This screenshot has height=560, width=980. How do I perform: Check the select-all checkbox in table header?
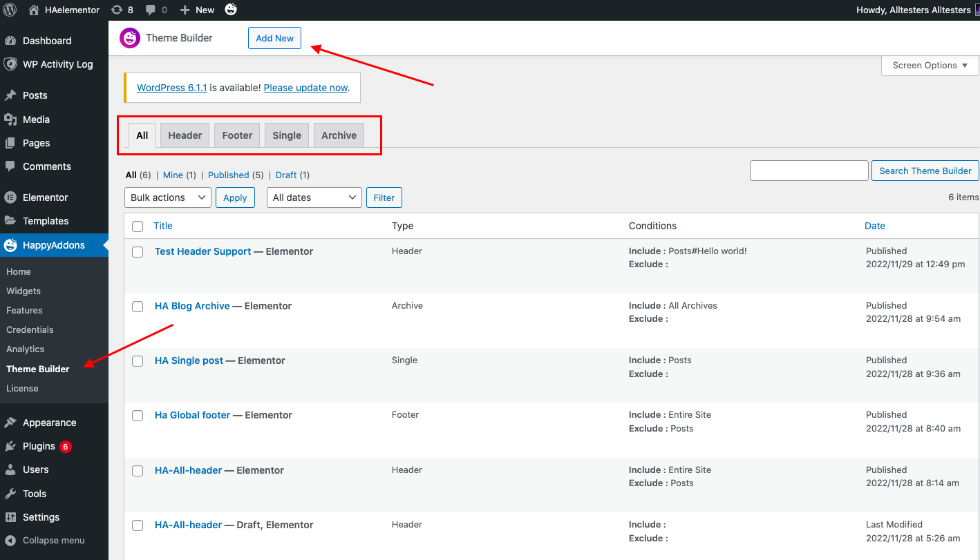pos(138,226)
